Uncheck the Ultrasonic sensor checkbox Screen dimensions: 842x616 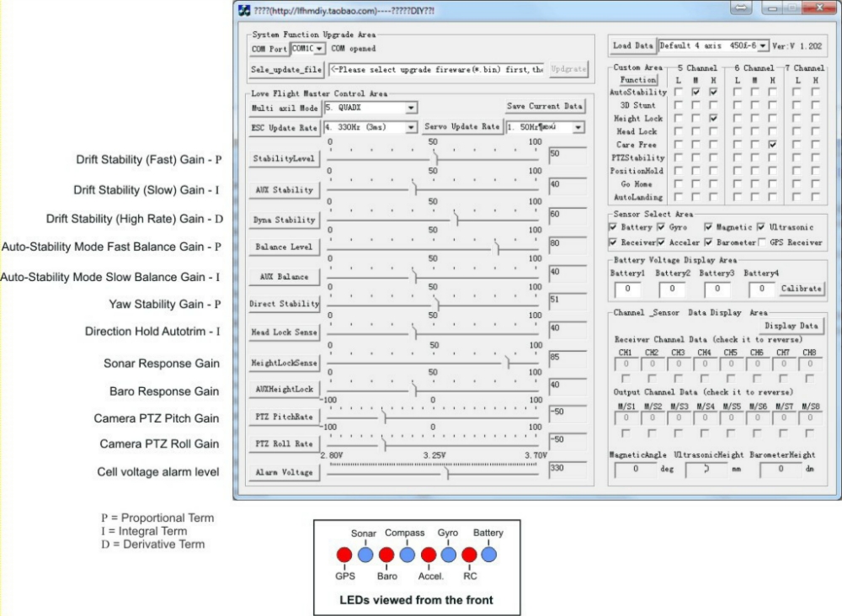coord(762,227)
